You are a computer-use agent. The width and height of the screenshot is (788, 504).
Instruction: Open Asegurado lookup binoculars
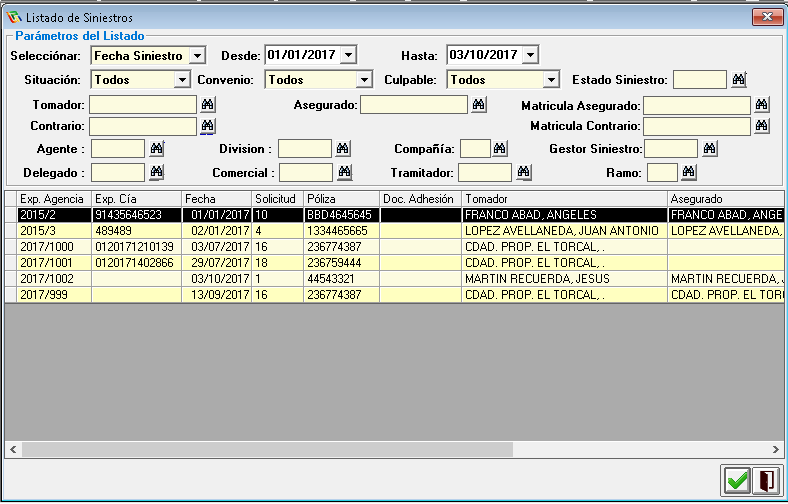pyautogui.click(x=478, y=105)
